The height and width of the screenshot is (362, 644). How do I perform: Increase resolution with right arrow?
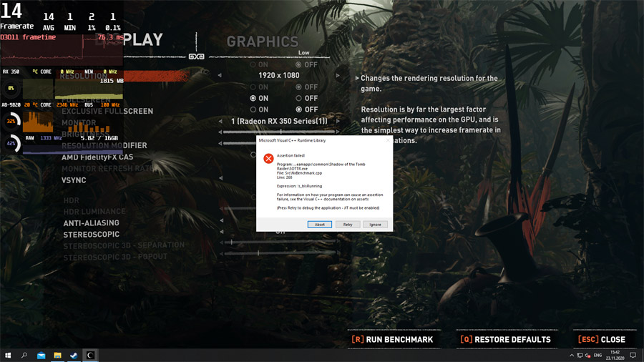tap(338, 76)
